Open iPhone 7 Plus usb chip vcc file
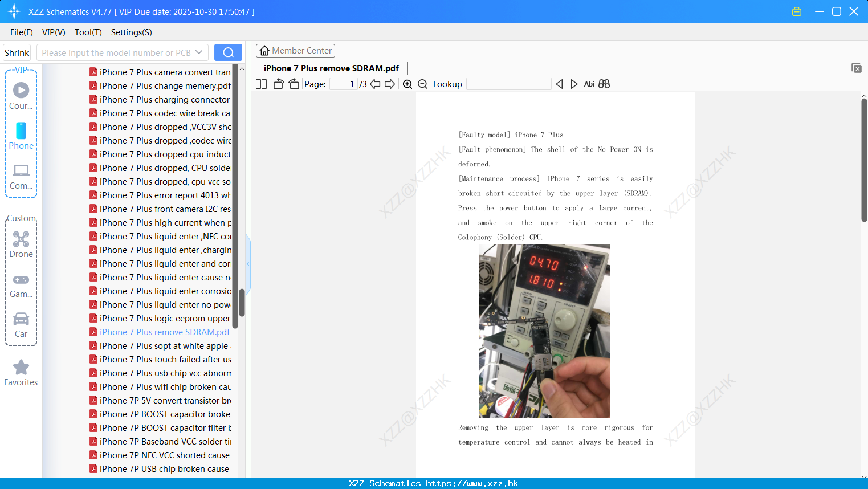This screenshot has height=489, width=868. coord(160,373)
